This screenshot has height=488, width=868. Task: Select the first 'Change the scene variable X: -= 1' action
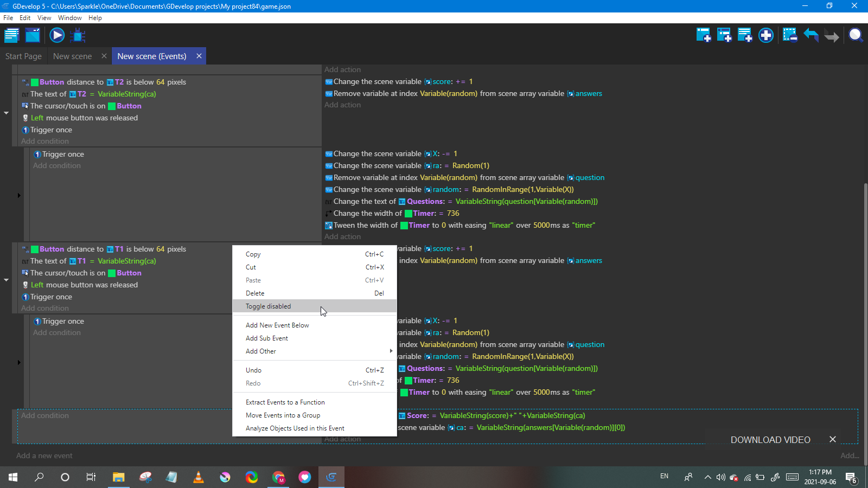[x=391, y=153]
